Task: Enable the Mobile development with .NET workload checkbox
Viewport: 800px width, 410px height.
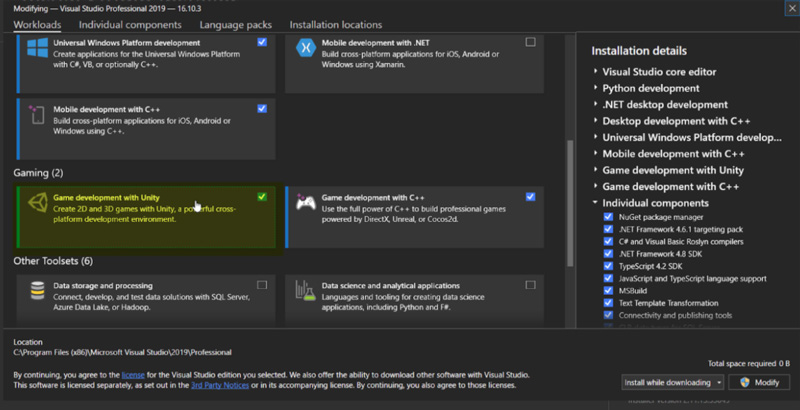Action: [x=530, y=42]
